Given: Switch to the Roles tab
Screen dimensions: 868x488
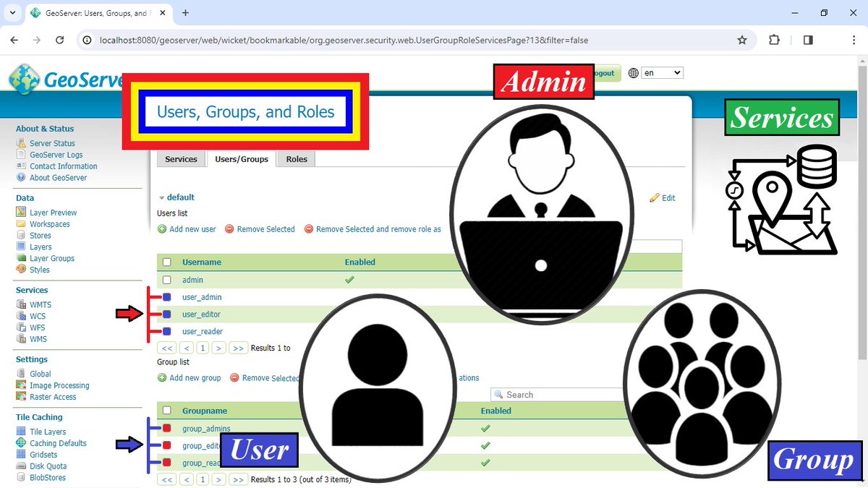Looking at the screenshot, I should pyautogui.click(x=296, y=158).
